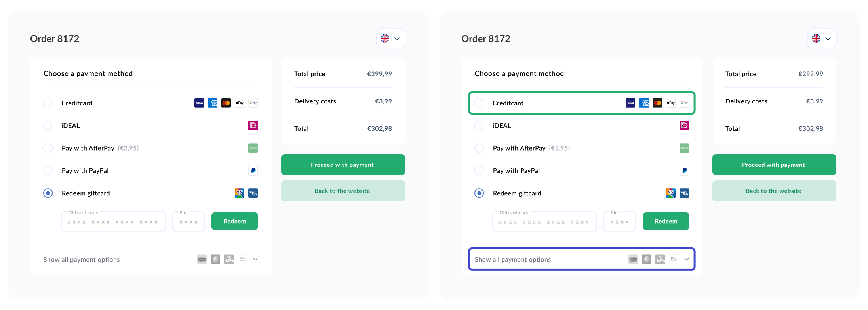Click the Apple Pay logo in the green-outlined Creditcard row
This screenshot has width=868, height=310.
point(671,103)
